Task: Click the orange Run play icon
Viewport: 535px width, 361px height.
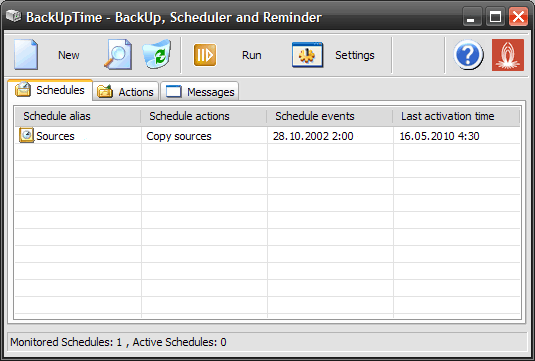Action: click(x=205, y=55)
